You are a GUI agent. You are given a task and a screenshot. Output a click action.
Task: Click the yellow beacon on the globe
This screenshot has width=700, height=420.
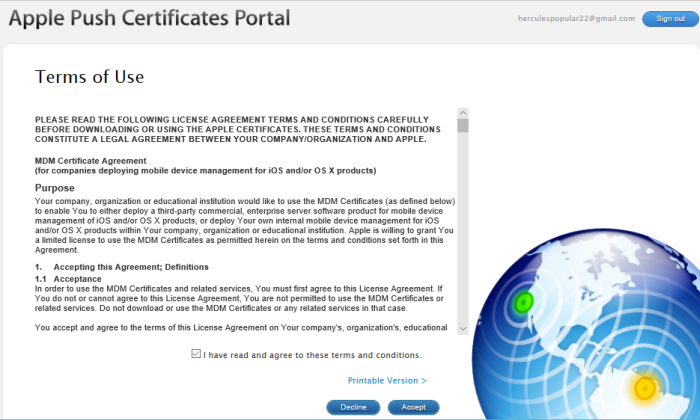[645, 388]
